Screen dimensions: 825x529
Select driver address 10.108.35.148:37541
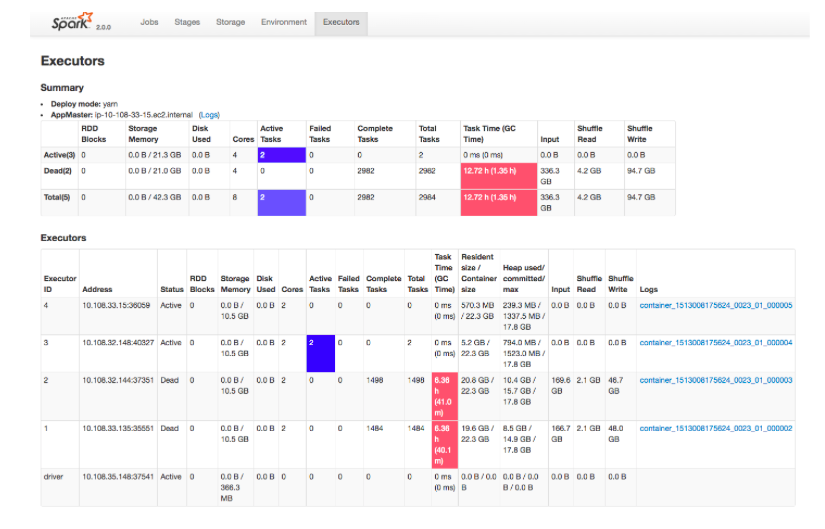118,477
